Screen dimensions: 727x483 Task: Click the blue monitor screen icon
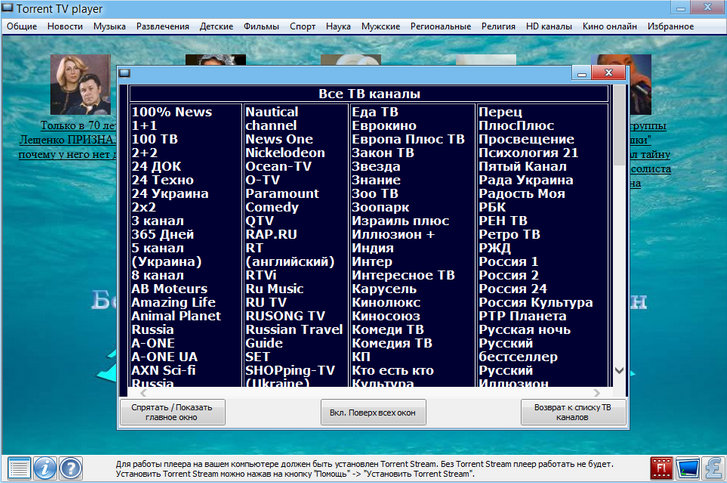[x=687, y=468]
